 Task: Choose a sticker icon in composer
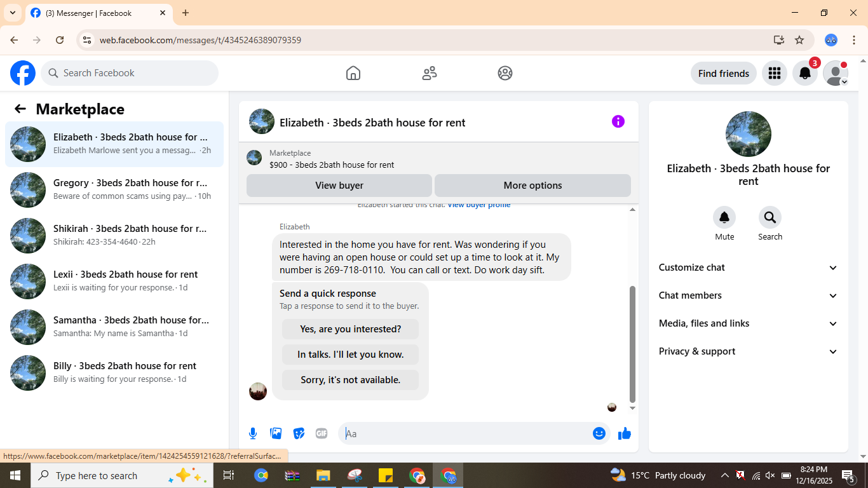click(299, 433)
